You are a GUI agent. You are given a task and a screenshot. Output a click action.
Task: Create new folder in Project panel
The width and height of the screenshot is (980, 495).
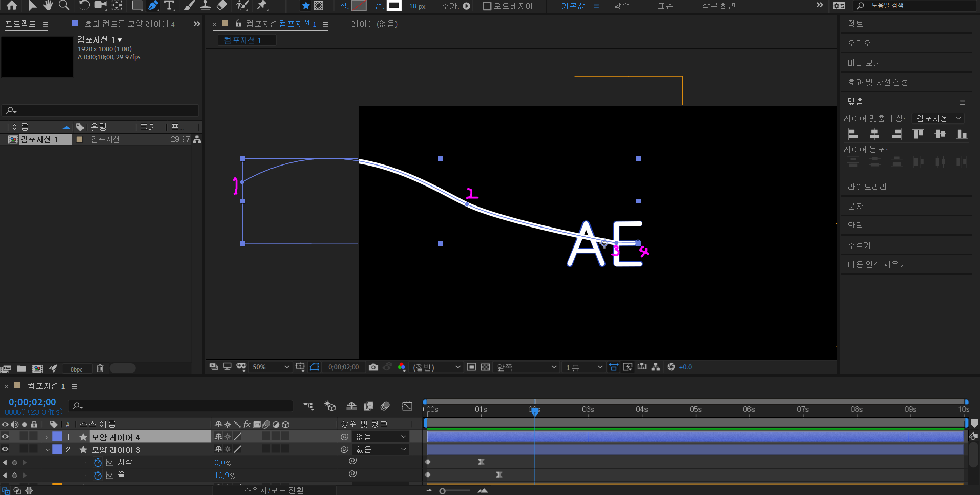pyautogui.click(x=22, y=368)
